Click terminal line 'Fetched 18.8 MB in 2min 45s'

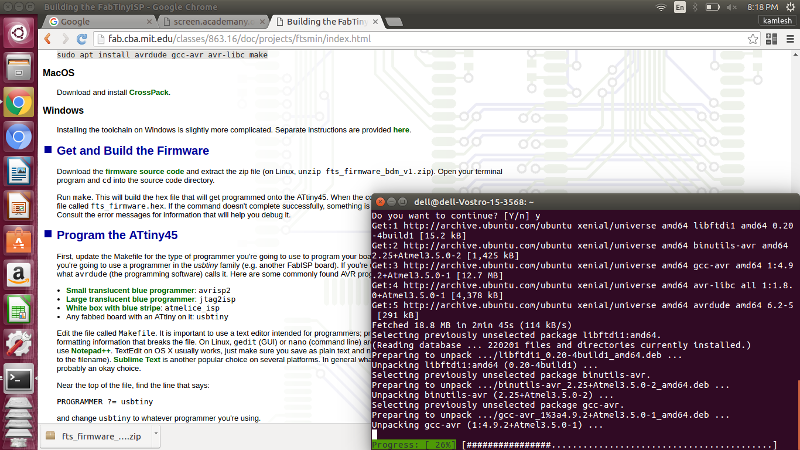[x=472, y=325]
